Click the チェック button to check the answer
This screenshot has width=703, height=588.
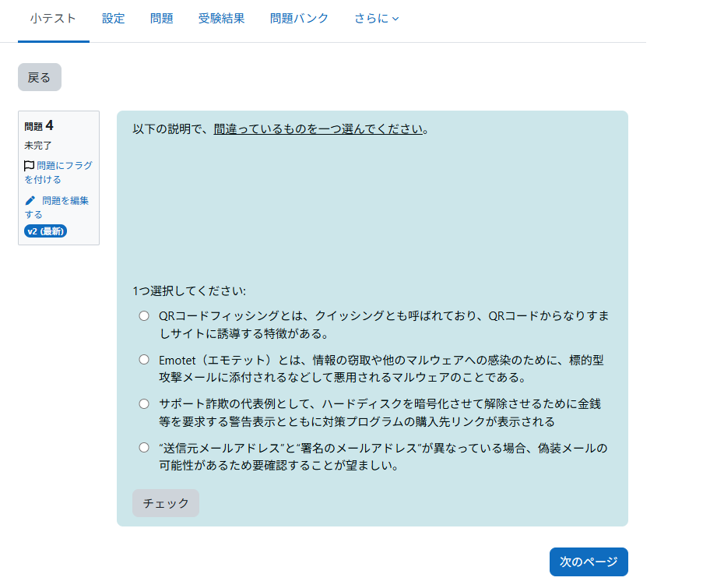click(x=166, y=503)
